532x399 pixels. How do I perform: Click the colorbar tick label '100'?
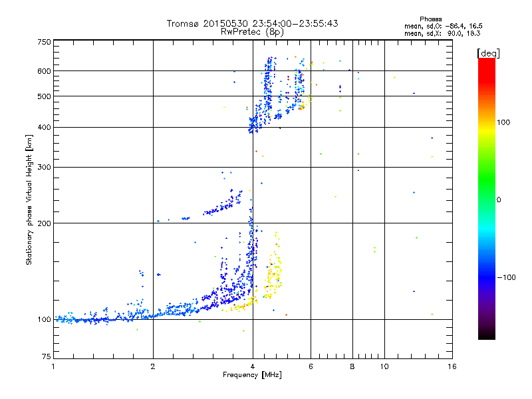click(503, 122)
